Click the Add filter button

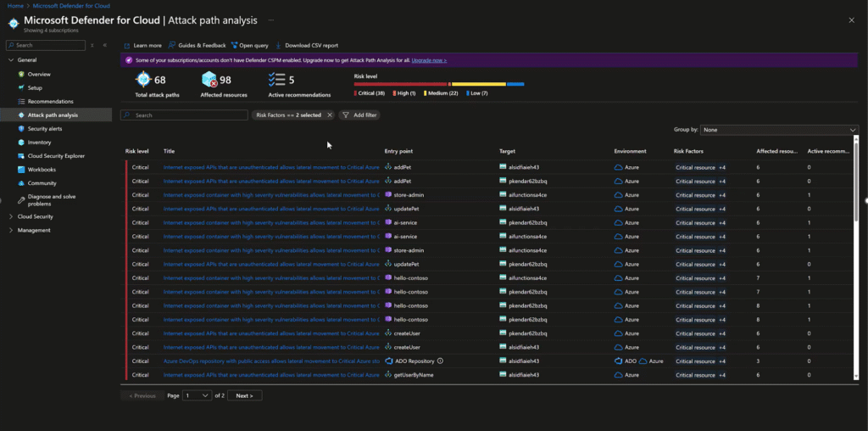(359, 115)
